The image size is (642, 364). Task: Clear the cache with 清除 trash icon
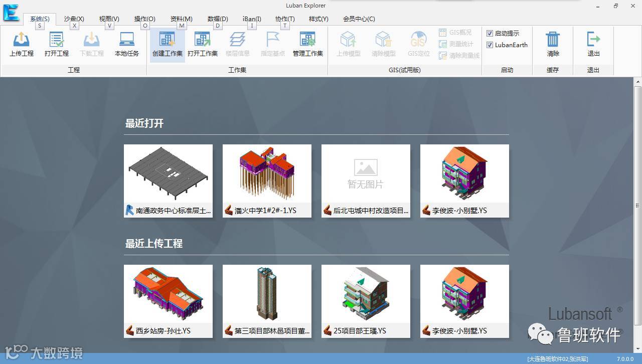pos(553,44)
